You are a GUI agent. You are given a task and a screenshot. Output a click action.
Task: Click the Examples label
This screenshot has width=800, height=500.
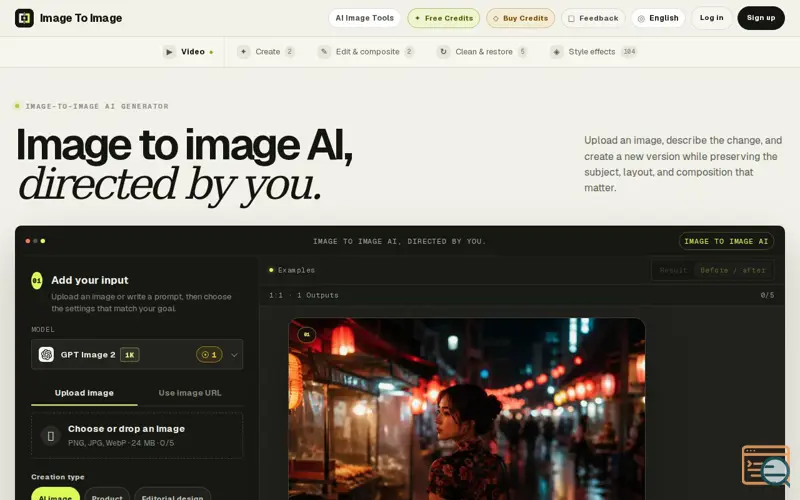click(x=296, y=270)
